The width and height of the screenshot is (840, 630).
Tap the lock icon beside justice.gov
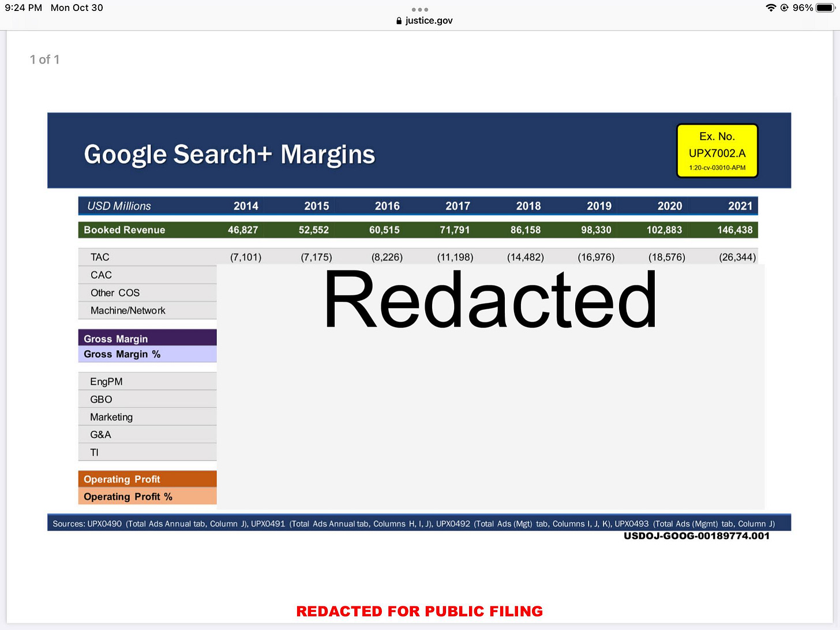point(399,21)
